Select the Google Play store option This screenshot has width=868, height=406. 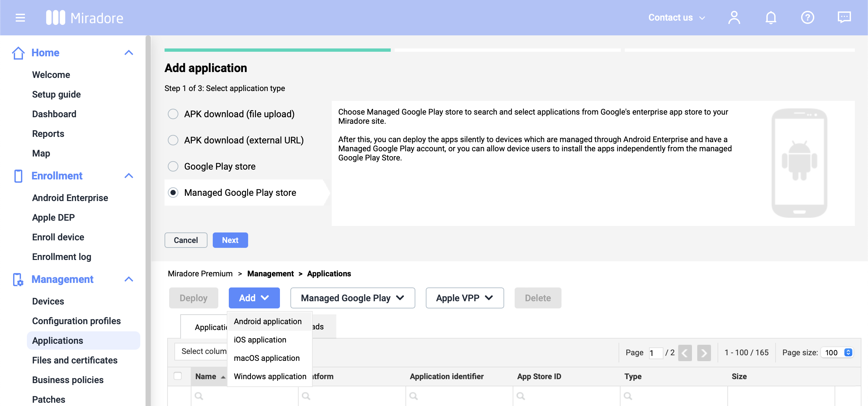tap(173, 166)
